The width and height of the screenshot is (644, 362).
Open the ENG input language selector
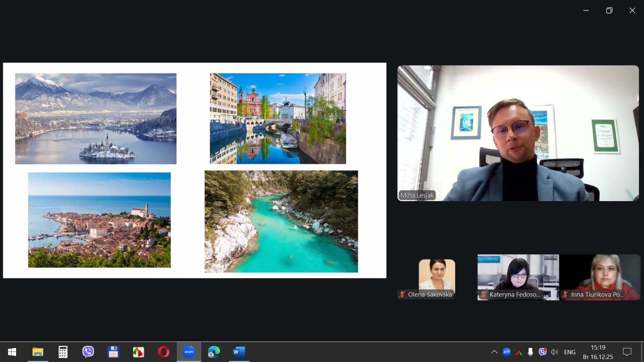[x=570, y=352]
